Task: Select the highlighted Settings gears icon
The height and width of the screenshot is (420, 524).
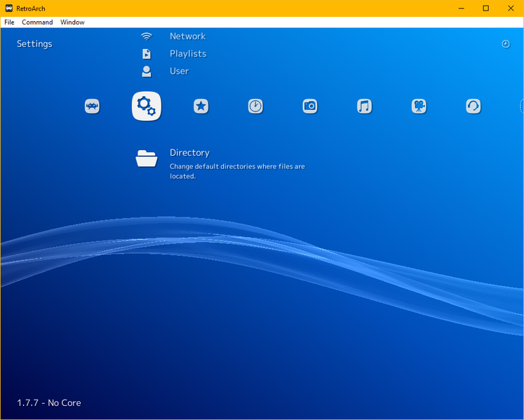Action: coord(147,106)
